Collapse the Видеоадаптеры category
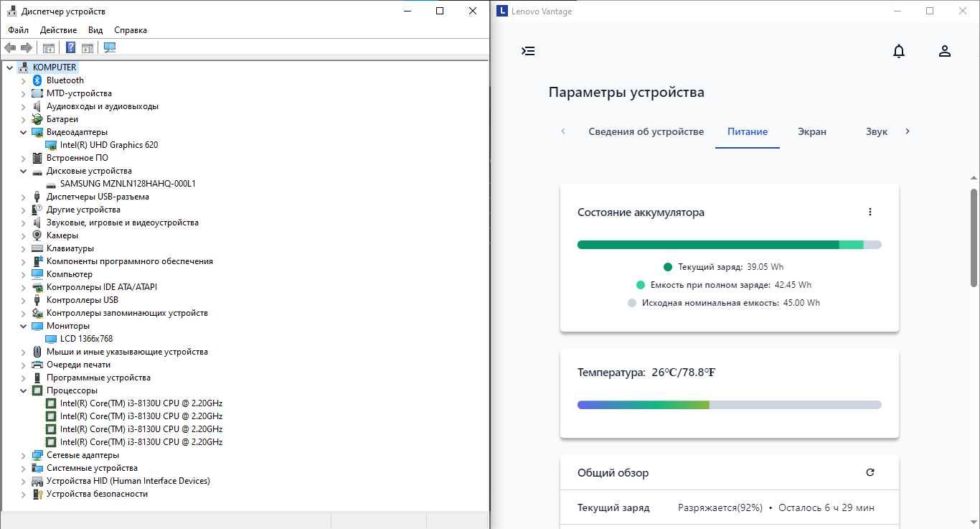980x529 pixels. click(23, 132)
